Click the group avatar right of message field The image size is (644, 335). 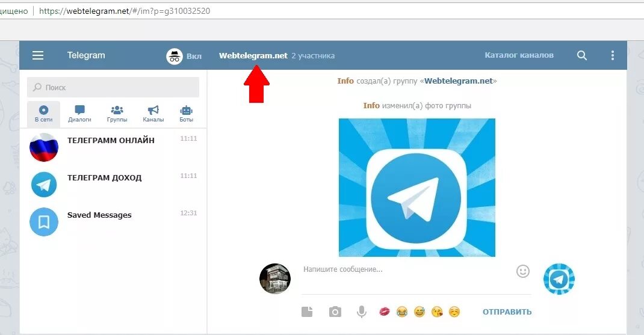coord(559,279)
